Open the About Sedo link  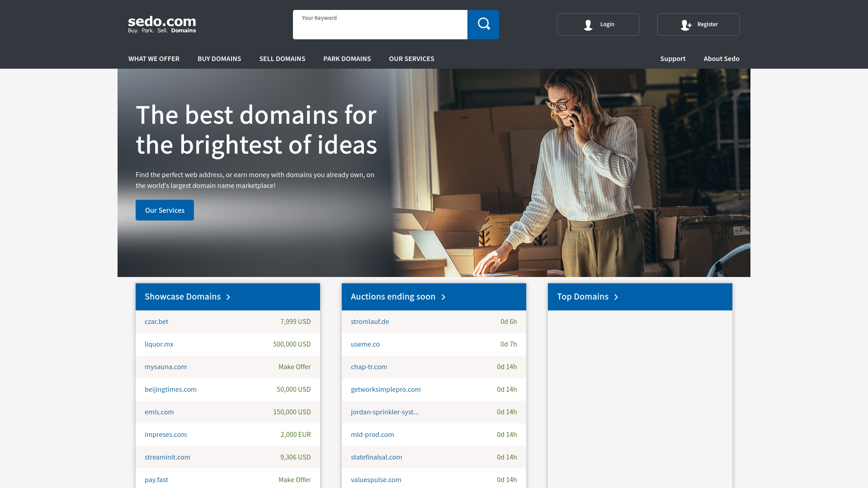pyautogui.click(x=722, y=59)
